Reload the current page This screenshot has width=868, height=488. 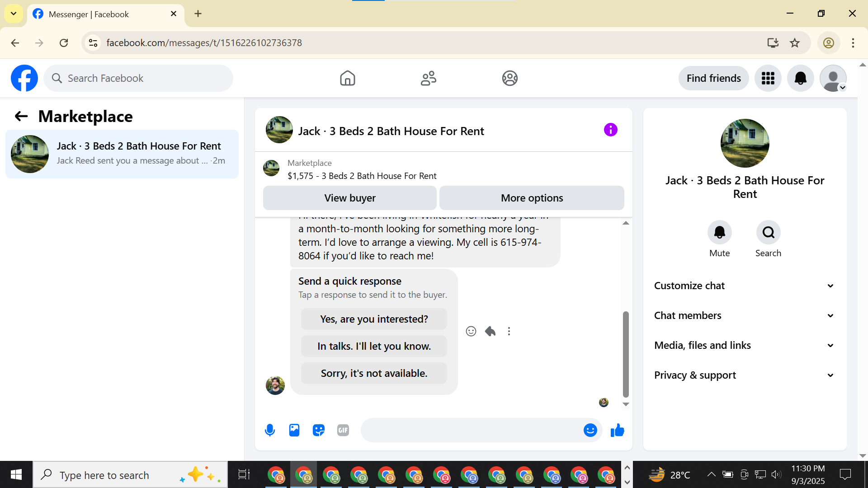pos(64,43)
